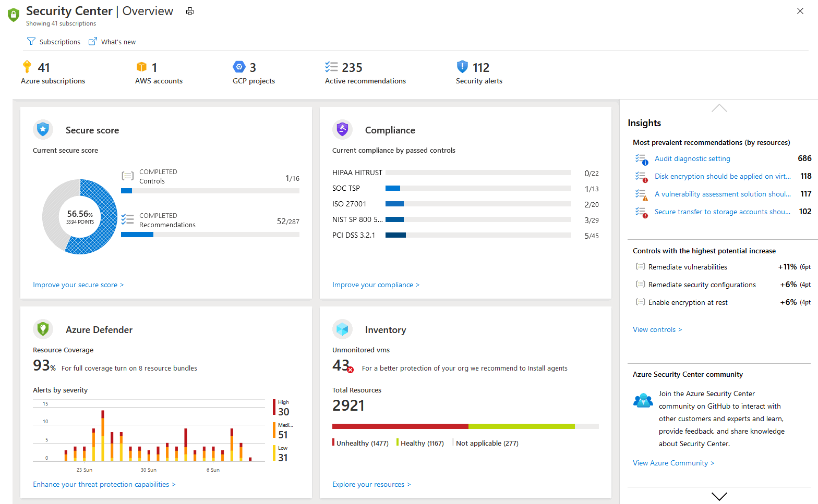Open the 112 Security alerts tile

pos(479,72)
